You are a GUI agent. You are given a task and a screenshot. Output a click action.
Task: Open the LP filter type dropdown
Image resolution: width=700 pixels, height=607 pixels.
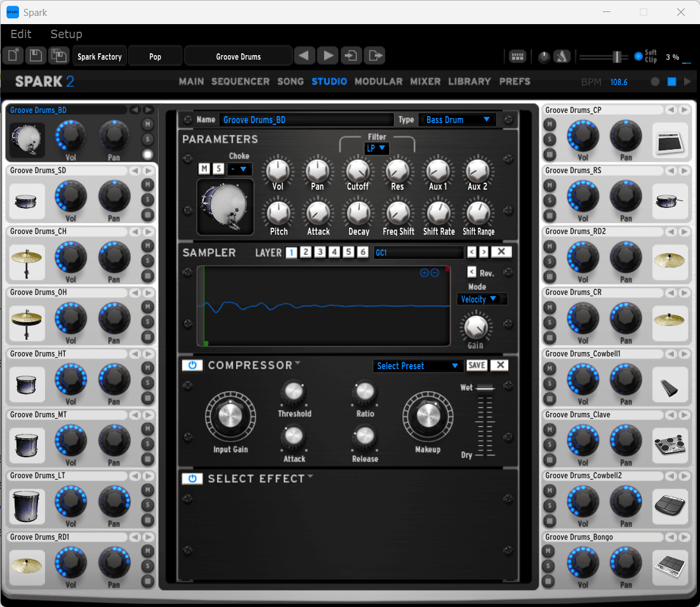[x=376, y=148]
